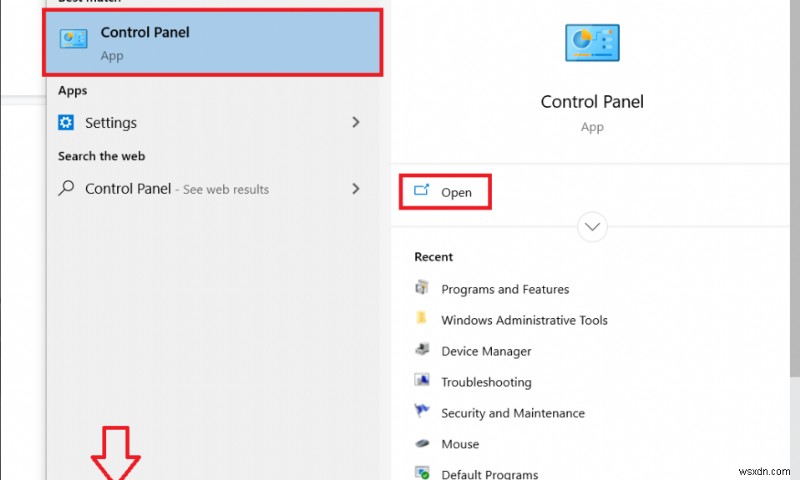The width and height of the screenshot is (800, 480).
Task: Open Programs and Features from Recent
Action: coord(505,289)
